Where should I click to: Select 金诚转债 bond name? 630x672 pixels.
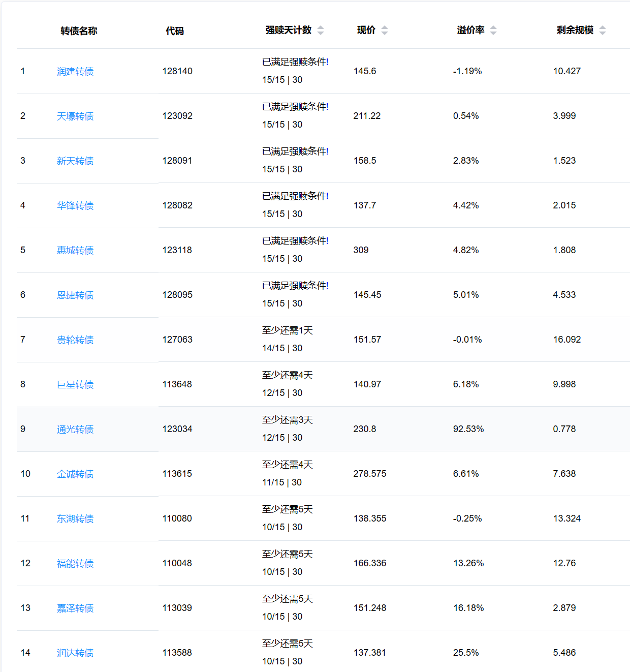75,474
